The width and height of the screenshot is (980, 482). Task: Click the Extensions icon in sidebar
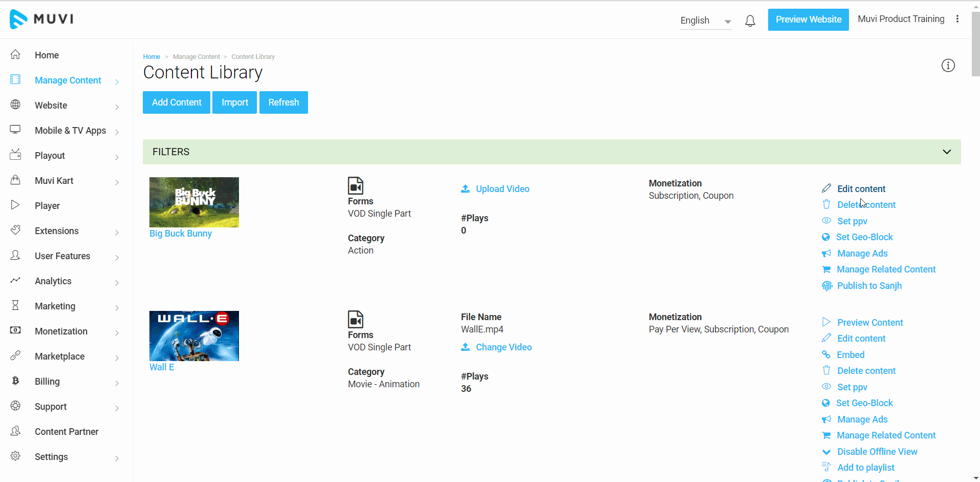16,230
